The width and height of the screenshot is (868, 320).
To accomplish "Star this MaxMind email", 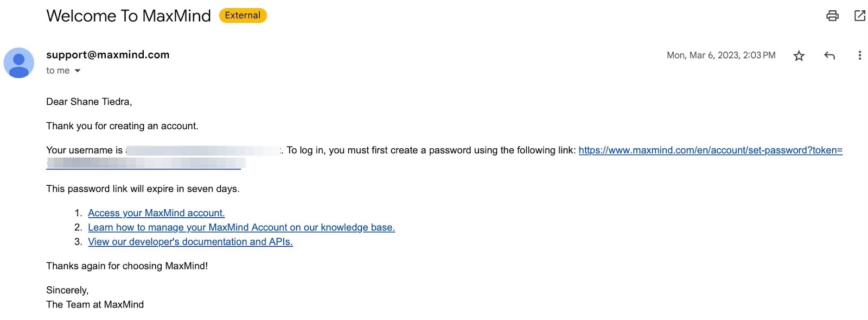I will (x=799, y=56).
